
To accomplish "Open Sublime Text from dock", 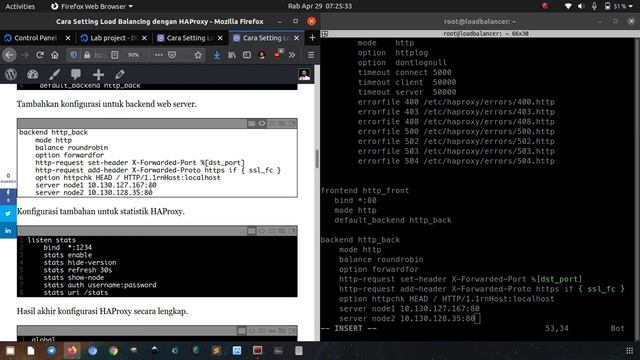I will point(216,350).
